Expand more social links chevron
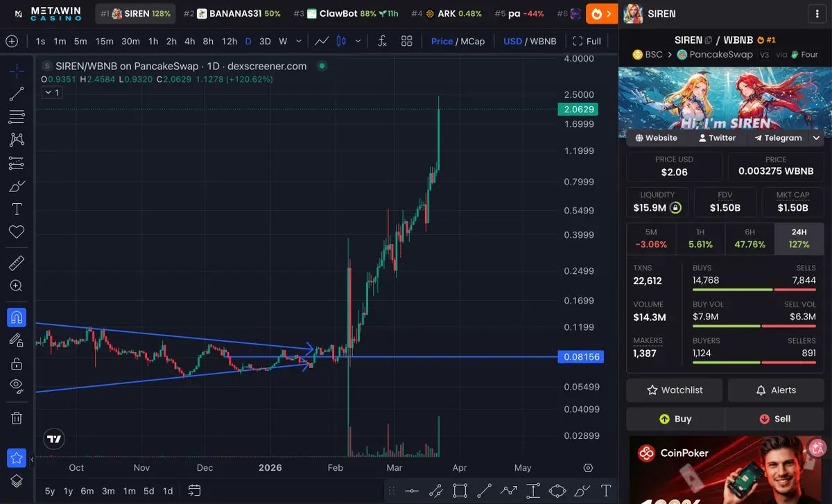The height and width of the screenshot is (504, 832). click(x=816, y=138)
